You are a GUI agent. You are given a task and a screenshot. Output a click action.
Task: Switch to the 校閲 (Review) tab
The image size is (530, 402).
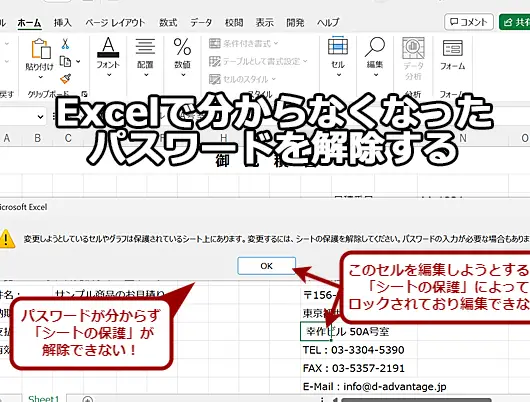234,23
